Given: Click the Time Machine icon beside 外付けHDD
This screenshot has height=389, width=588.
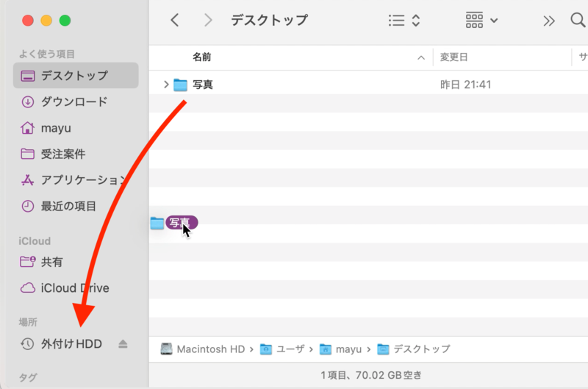Looking at the screenshot, I should click(x=27, y=343).
